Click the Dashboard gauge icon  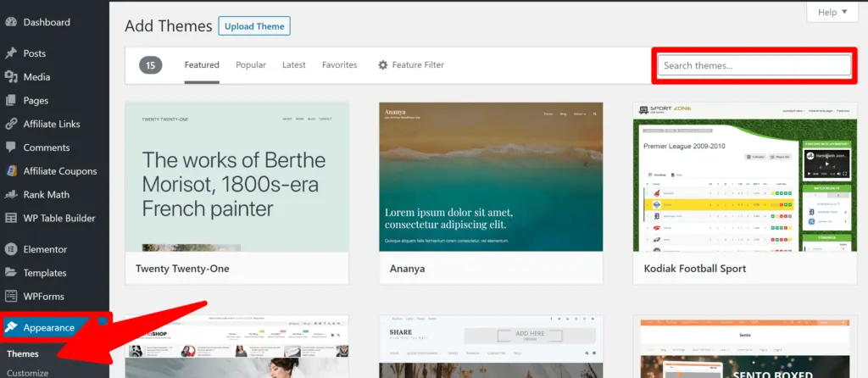10,22
